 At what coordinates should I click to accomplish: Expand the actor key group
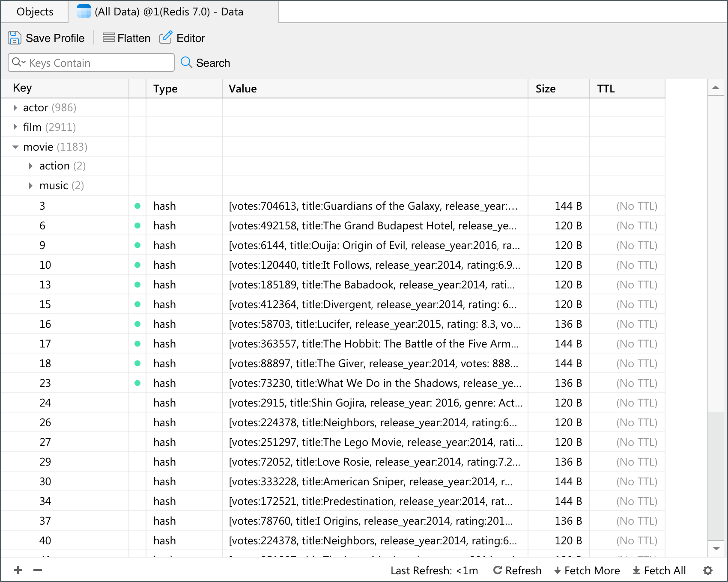point(15,108)
